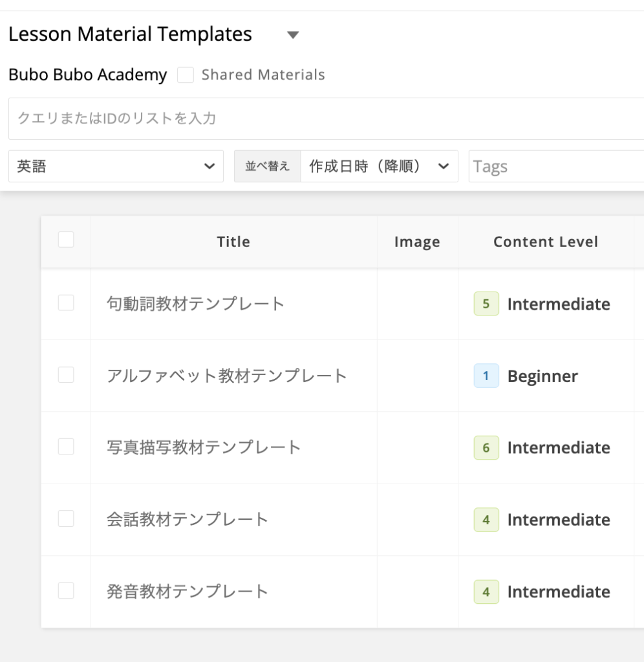This screenshot has height=662, width=644.
Task: Click the level 1 Beginner badge
Action: pos(486,376)
